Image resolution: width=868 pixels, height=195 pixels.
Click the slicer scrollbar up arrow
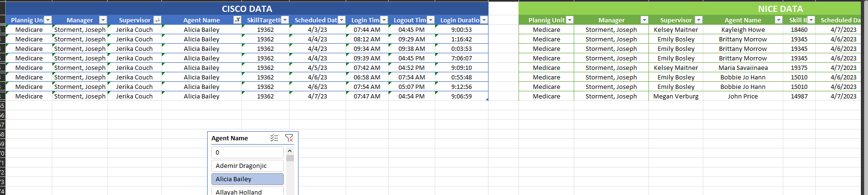tap(289, 151)
